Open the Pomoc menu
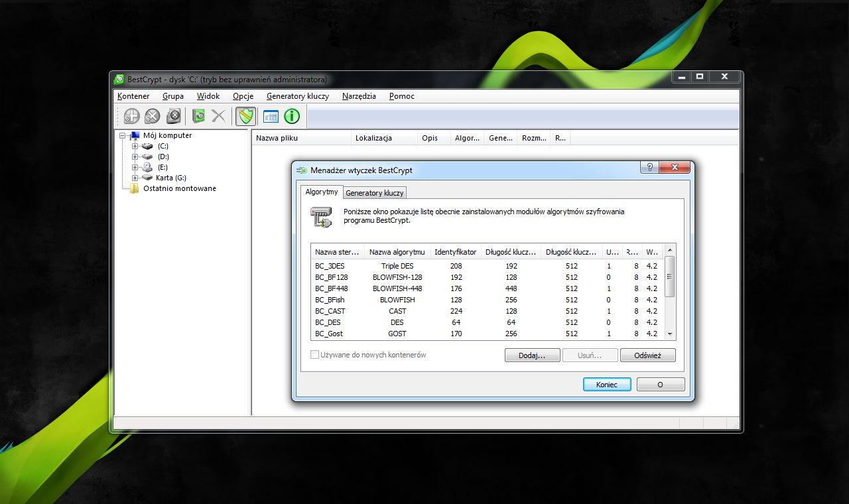The height and width of the screenshot is (504, 849). (402, 96)
